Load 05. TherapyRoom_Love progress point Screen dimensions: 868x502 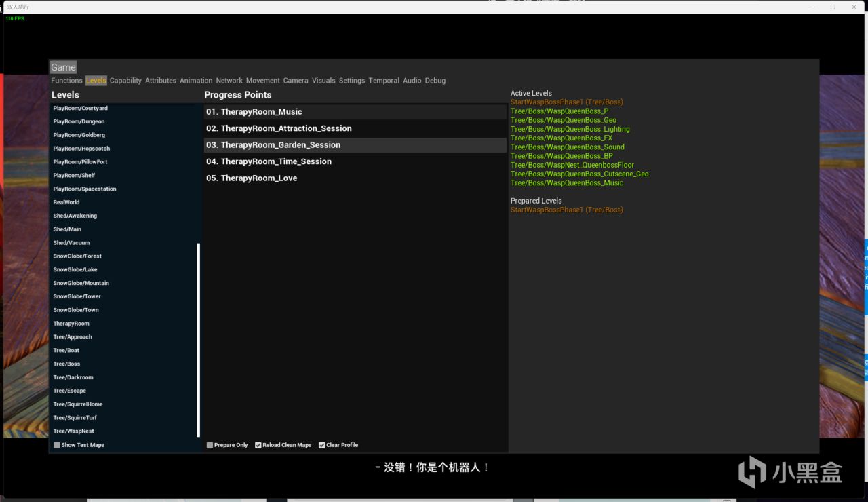coord(355,178)
